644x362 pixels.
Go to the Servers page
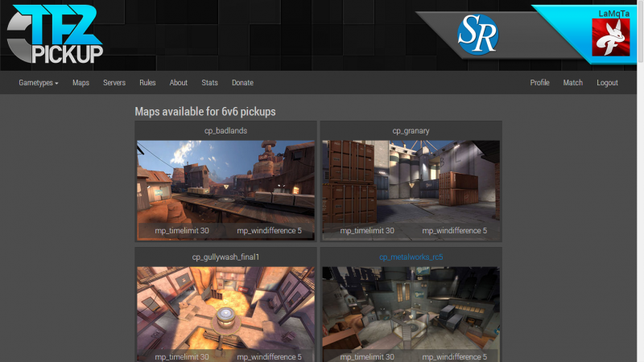click(x=114, y=83)
